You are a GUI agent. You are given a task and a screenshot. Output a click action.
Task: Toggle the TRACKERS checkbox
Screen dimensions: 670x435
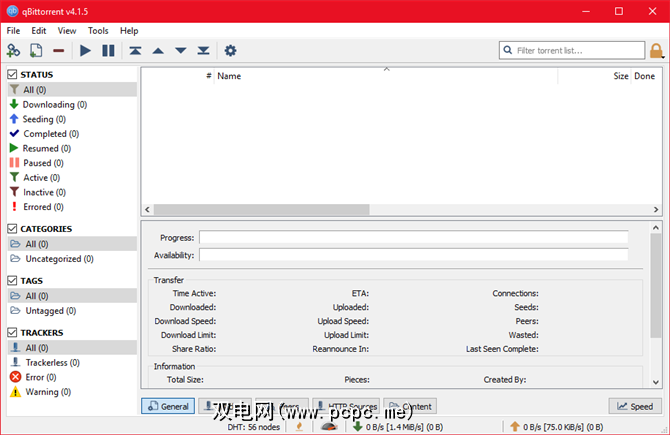12,332
